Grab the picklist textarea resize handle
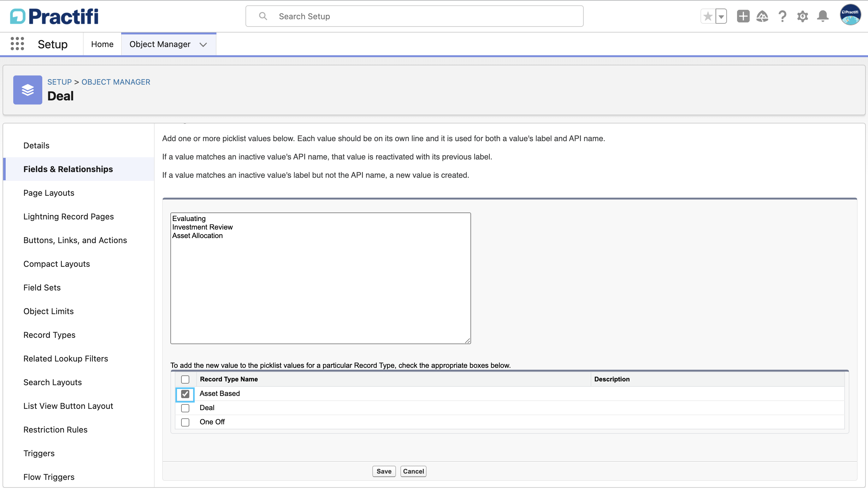Image resolution: width=868 pixels, height=490 pixels. pyautogui.click(x=467, y=341)
